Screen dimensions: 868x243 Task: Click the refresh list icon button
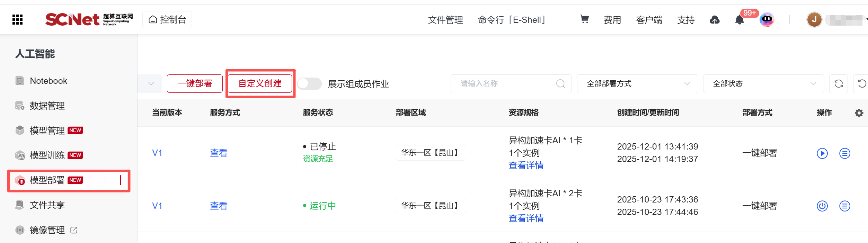click(839, 84)
